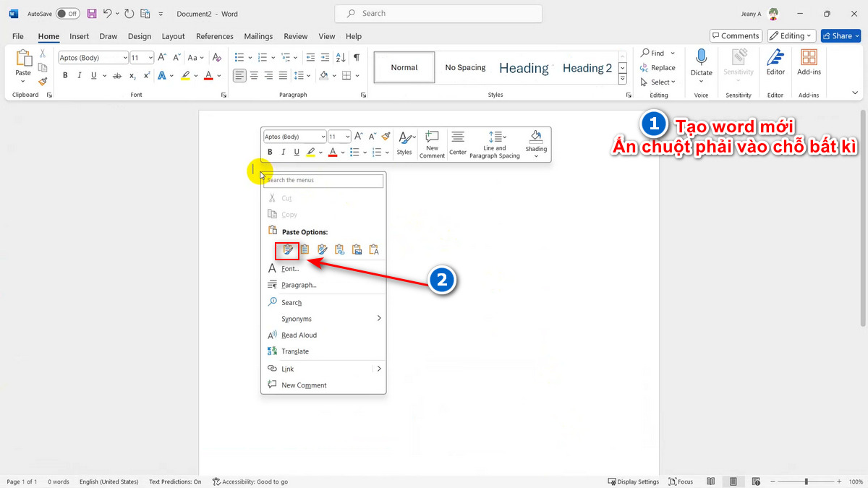This screenshot has width=868, height=488.
Task: Click the Search the menus field
Action: point(323,180)
